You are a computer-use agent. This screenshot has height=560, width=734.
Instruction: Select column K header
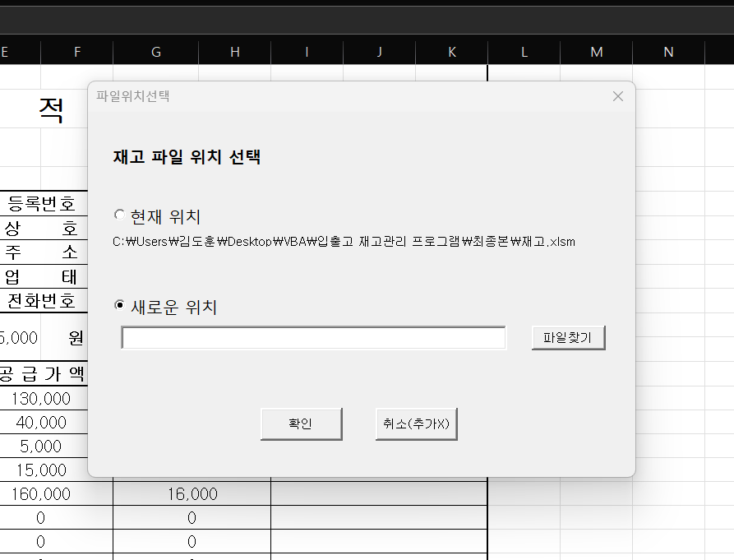452,52
